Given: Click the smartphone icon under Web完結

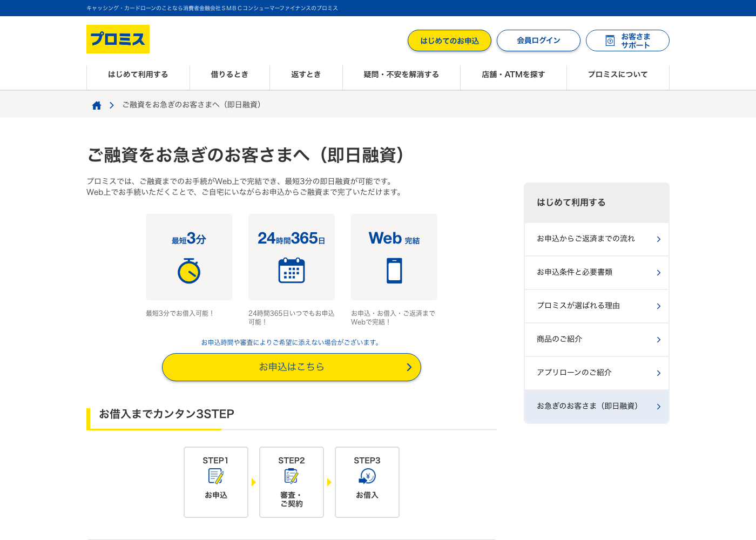Looking at the screenshot, I should tap(394, 271).
